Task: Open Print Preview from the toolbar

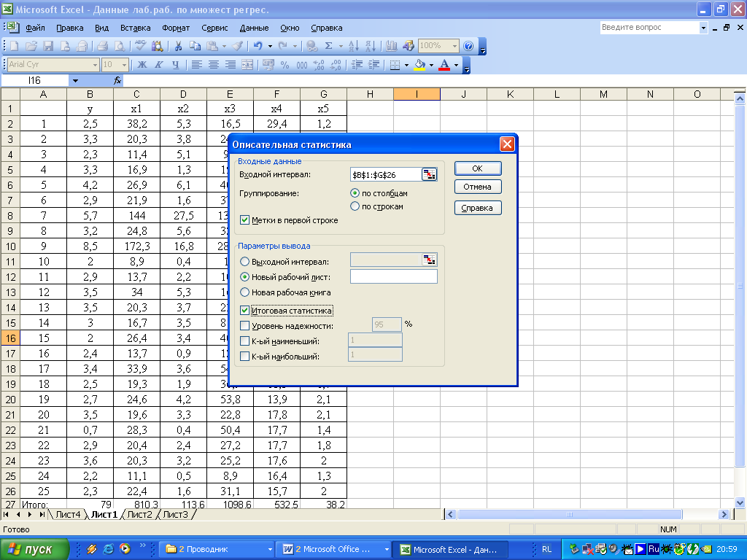Action: point(120,46)
